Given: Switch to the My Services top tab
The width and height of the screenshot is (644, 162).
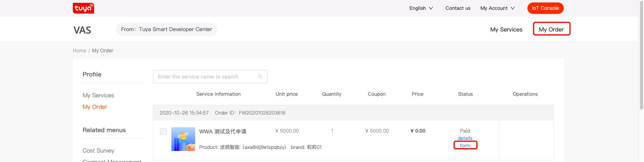Looking at the screenshot, I should [506, 29].
